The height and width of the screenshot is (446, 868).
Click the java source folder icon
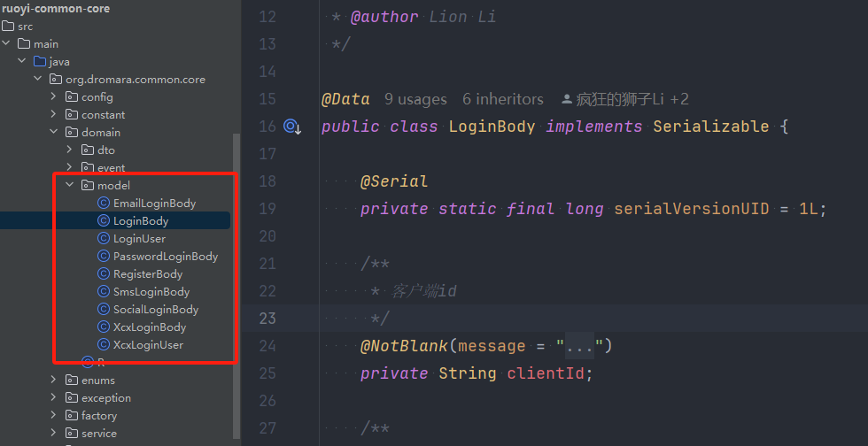coord(39,62)
